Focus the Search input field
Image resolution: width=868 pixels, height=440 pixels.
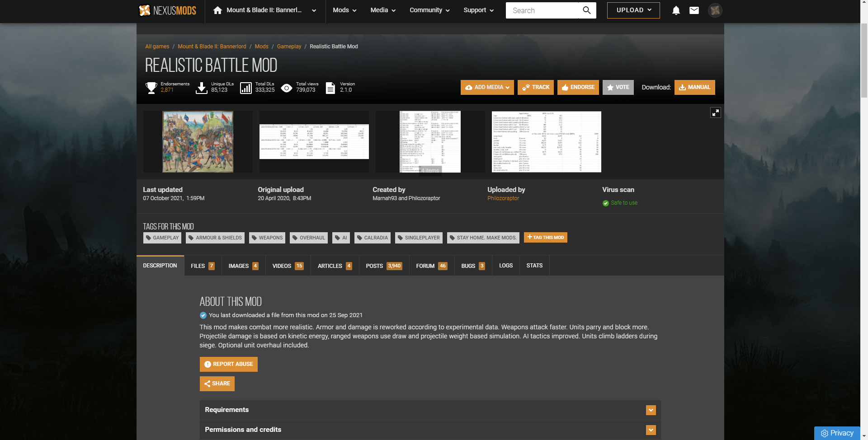point(542,10)
